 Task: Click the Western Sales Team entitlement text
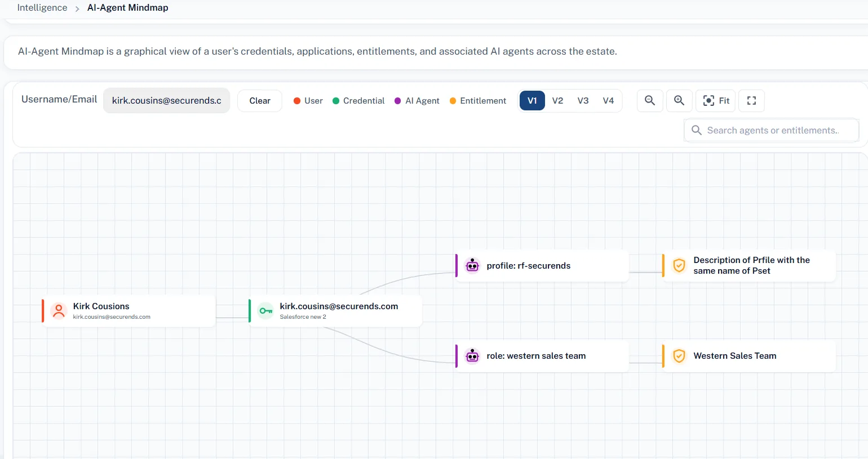pos(735,355)
